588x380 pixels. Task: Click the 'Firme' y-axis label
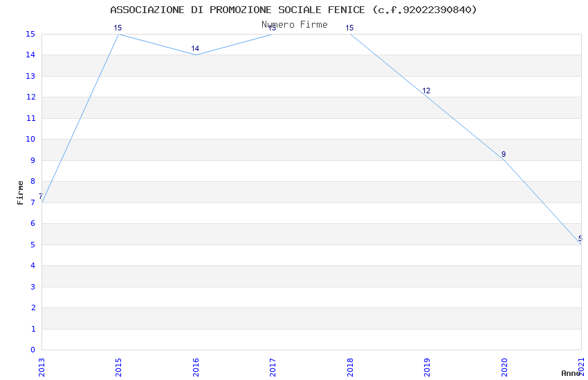tap(20, 193)
